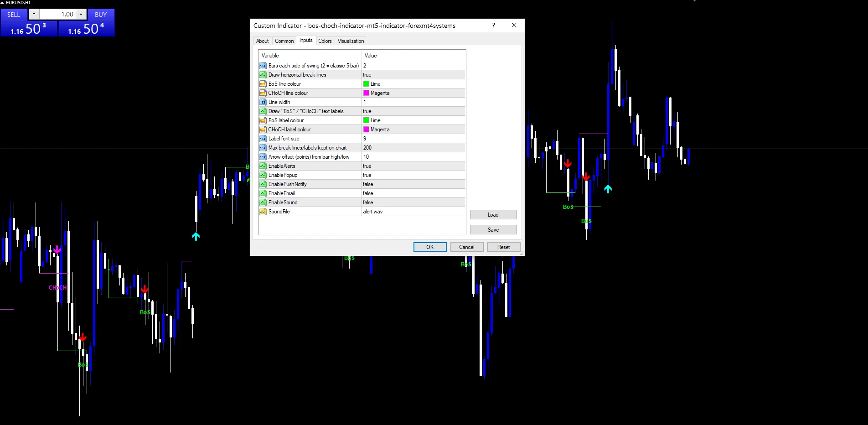Click the icon beside Arrow offset (points)
The height and width of the screenshot is (425, 868).
[263, 157]
